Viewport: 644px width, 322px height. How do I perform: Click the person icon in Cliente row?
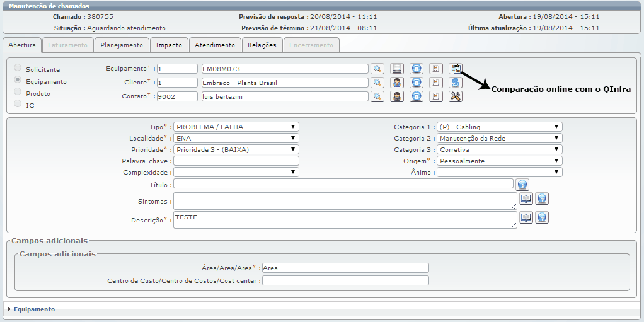(396, 83)
